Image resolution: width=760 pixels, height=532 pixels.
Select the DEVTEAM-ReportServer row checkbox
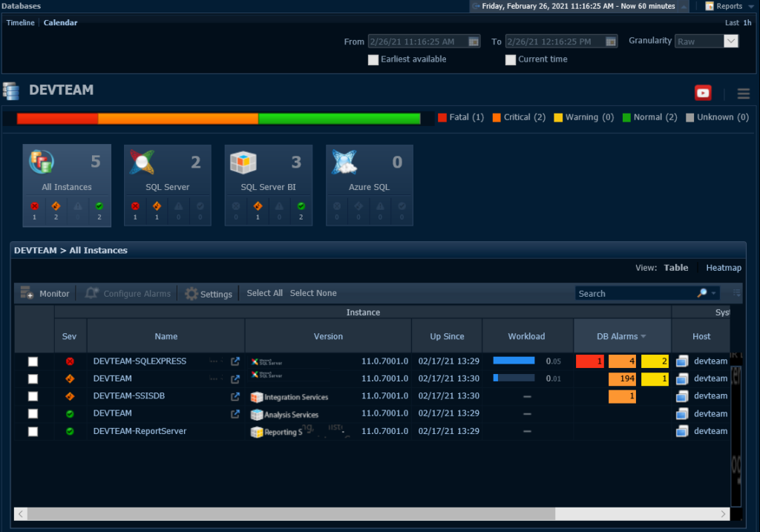[33, 431]
